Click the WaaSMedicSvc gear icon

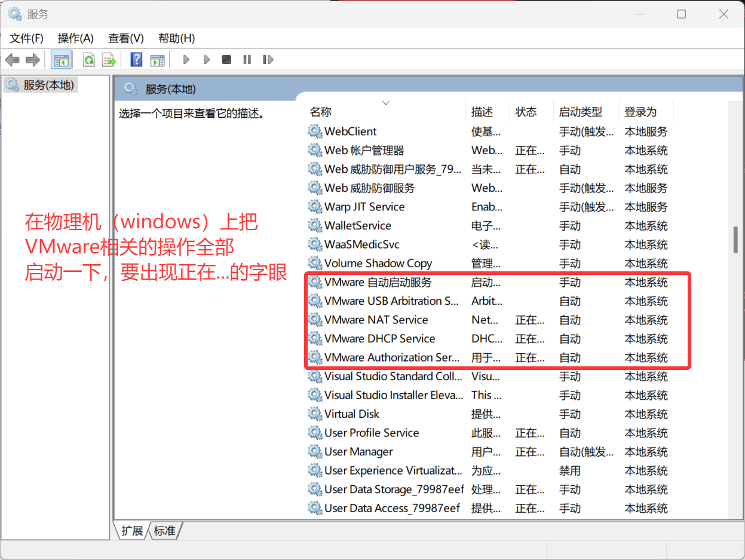(315, 244)
